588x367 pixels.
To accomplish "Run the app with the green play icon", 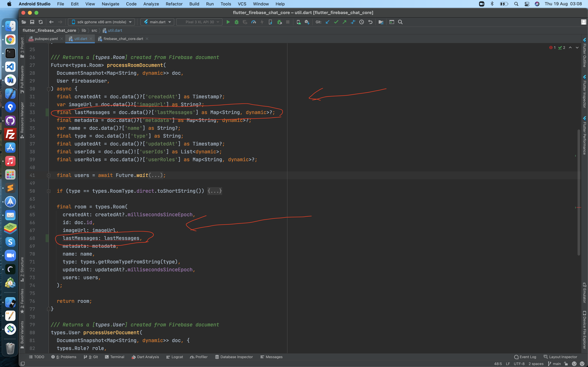I will [228, 22].
